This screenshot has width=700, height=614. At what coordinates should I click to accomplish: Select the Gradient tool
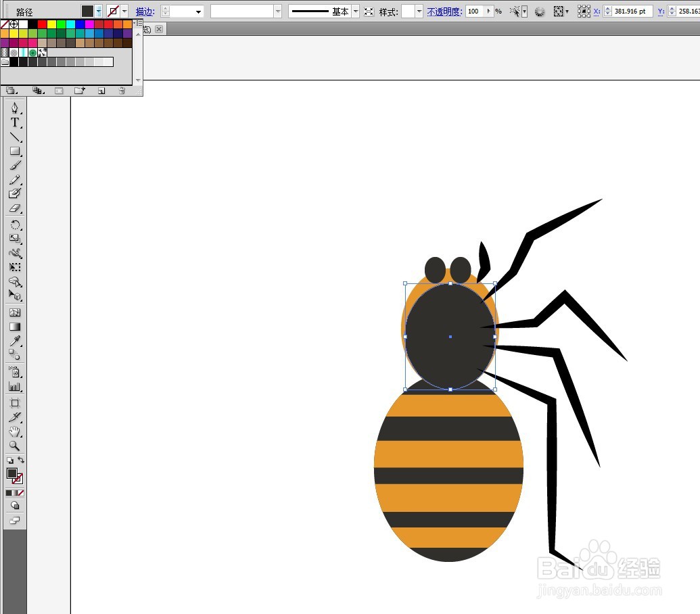15,327
